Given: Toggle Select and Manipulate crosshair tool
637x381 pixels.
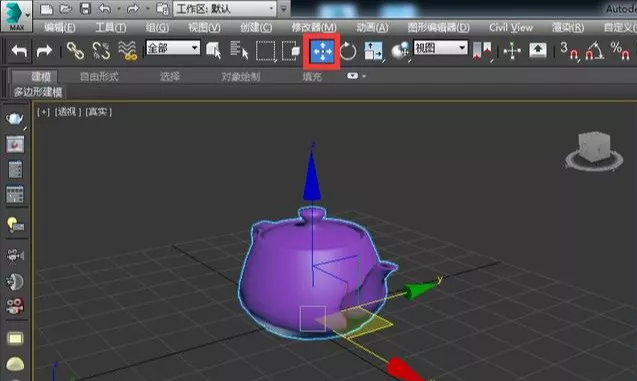Looking at the screenshot, I should 512,51.
